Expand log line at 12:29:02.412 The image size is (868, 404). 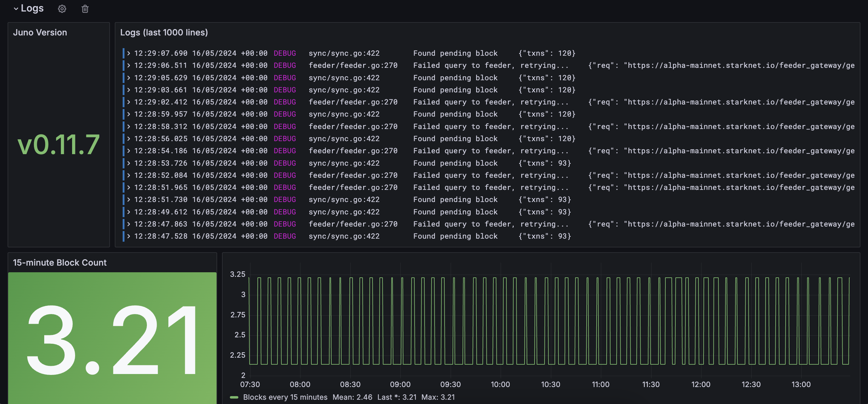coord(128,102)
